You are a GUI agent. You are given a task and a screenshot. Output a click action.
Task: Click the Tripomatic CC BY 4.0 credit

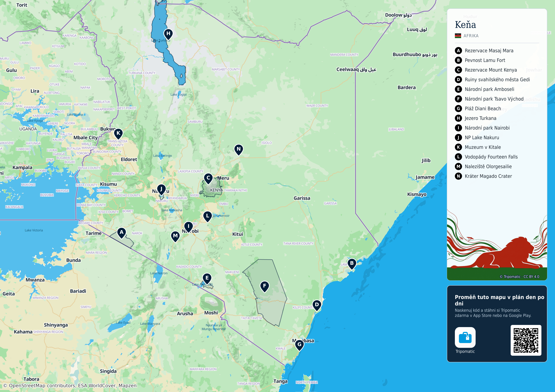[519, 277]
